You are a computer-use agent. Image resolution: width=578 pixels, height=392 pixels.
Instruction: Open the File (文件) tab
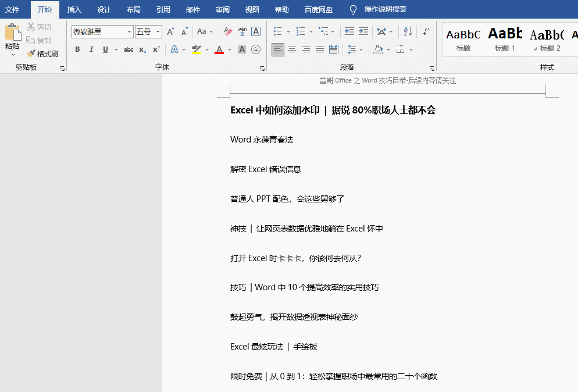pos(12,9)
